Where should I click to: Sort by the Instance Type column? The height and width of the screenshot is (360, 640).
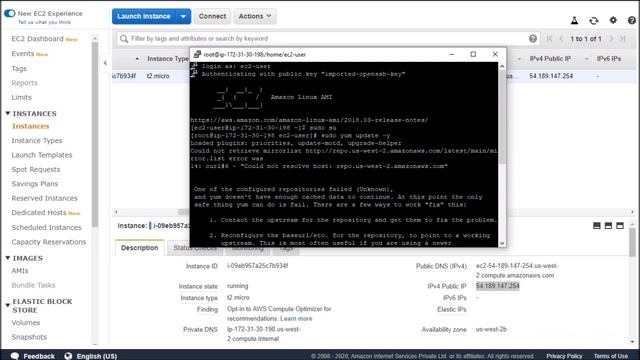[168, 59]
